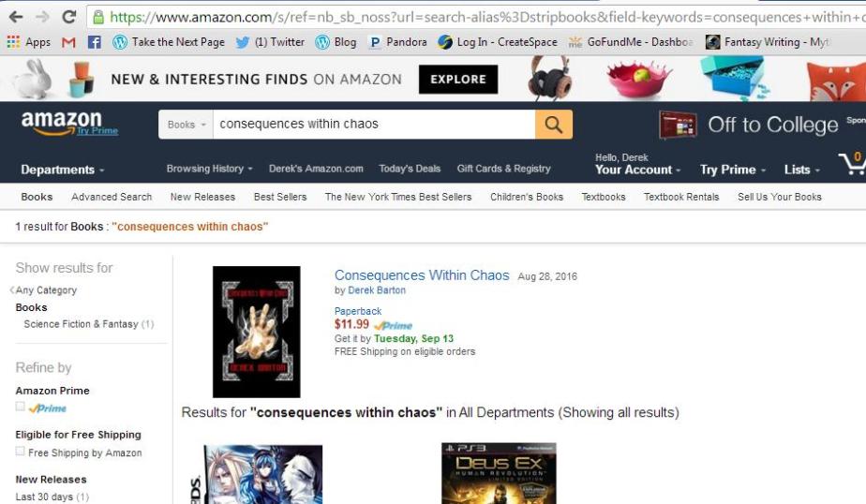Viewport: 866px width, 504px height.
Task: Open the Gmail bookmark icon
Action: (x=68, y=42)
